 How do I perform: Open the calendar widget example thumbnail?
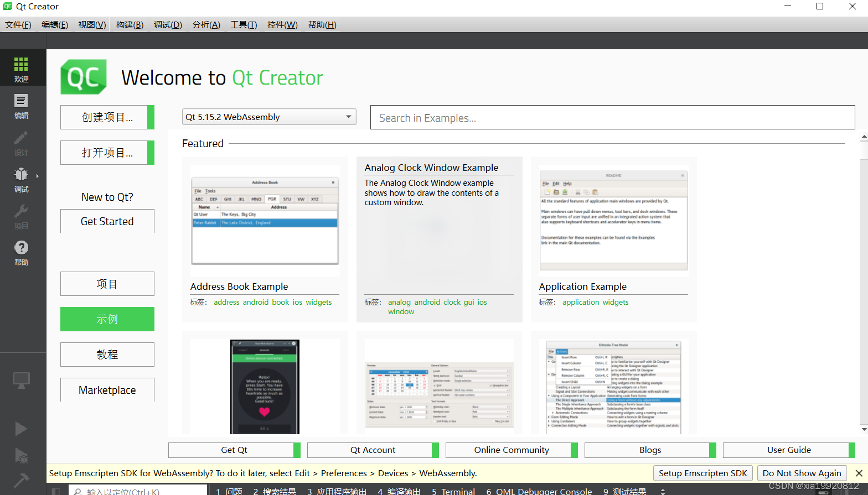click(x=440, y=394)
